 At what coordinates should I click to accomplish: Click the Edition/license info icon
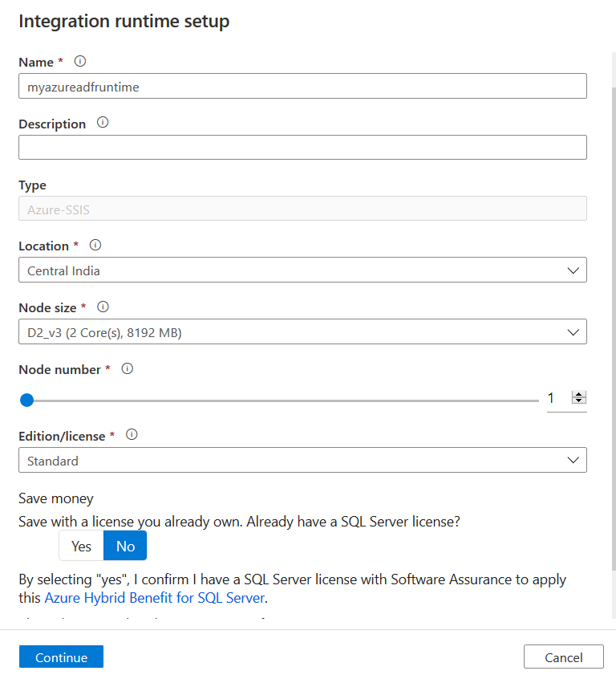pos(132,434)
